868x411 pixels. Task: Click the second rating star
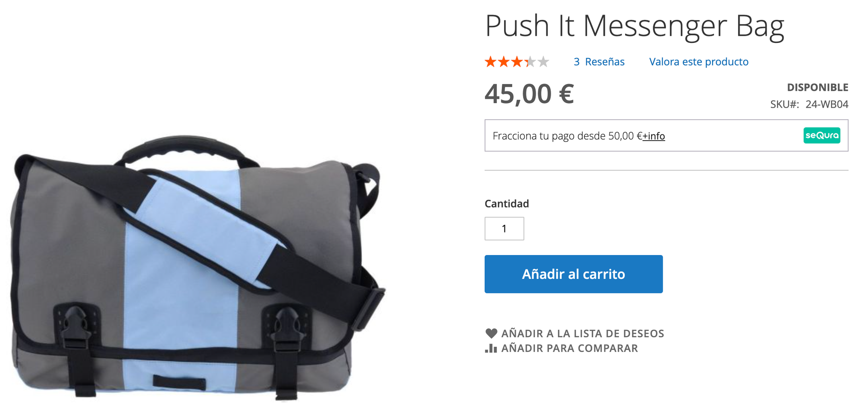504,61
